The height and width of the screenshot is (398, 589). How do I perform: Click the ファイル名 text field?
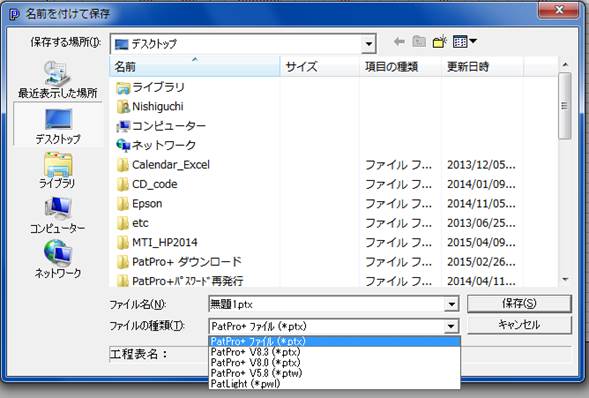[x=326, y=304]
